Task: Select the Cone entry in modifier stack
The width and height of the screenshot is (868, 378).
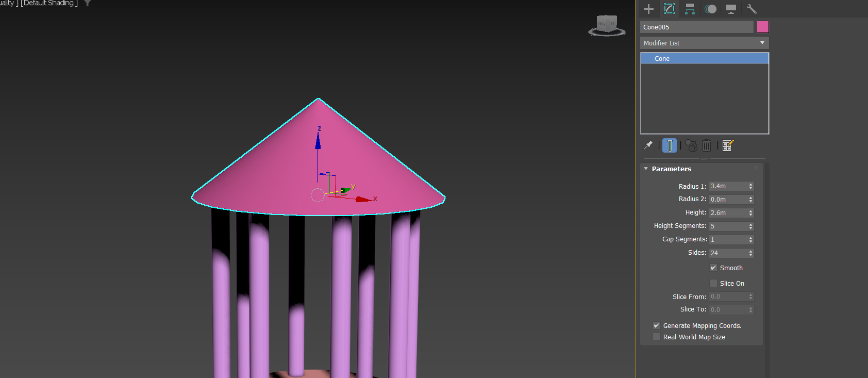Action: coord(705,59)
